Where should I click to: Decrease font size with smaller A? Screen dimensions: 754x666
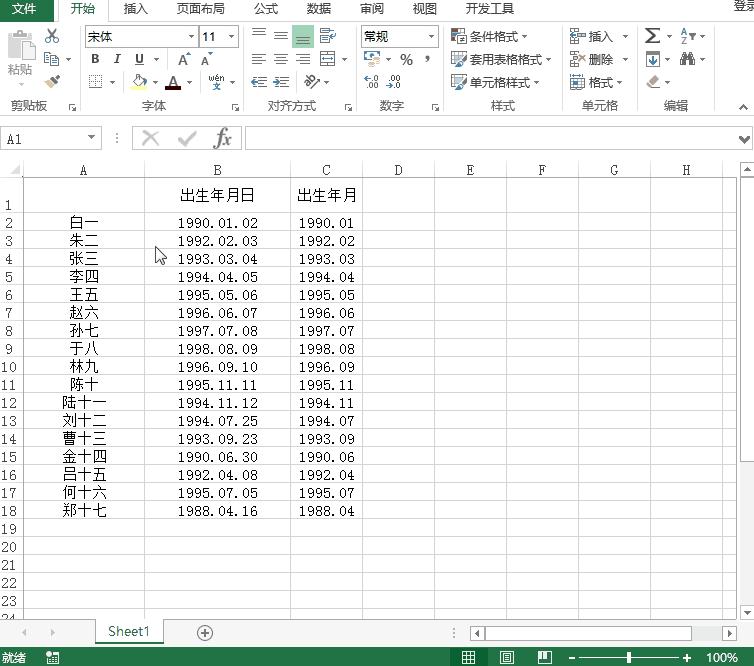tap(207, 59)
